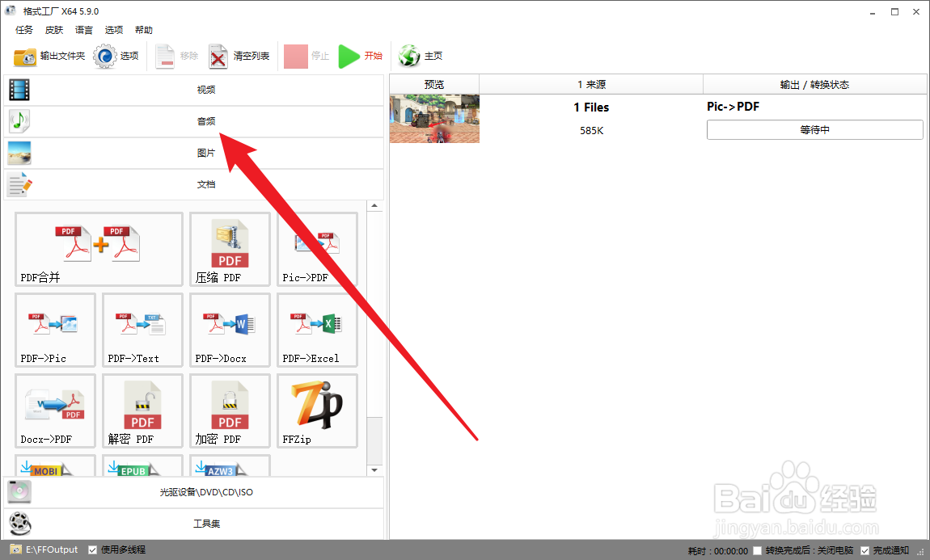This screenshot has height=560, width=930.
Task: Open the 选项 menu in menu bar
Action: pos(114,30)
